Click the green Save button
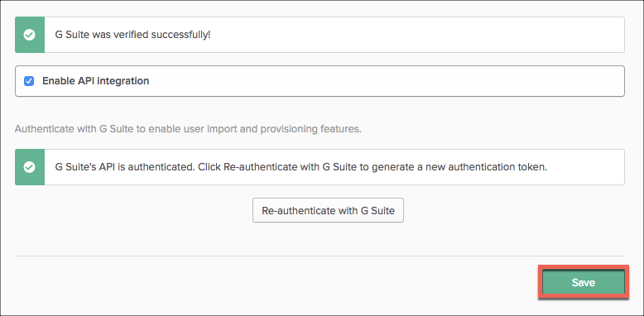 584,282
